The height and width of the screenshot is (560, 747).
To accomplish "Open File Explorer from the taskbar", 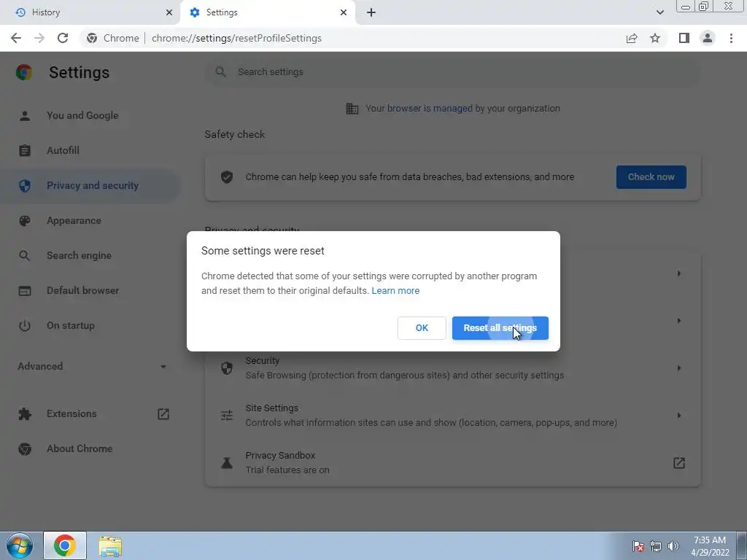I will point(111,545).
